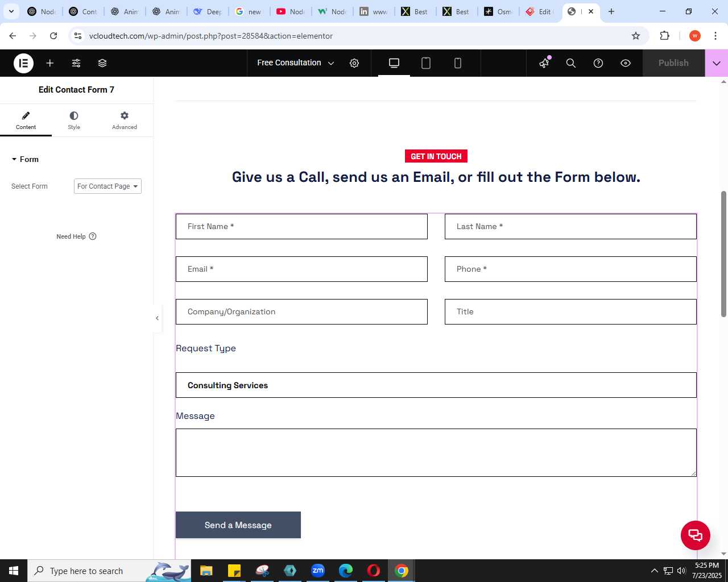728x582 pixels.
Task: Click the Email input field
Action: [x=301, y=269]
